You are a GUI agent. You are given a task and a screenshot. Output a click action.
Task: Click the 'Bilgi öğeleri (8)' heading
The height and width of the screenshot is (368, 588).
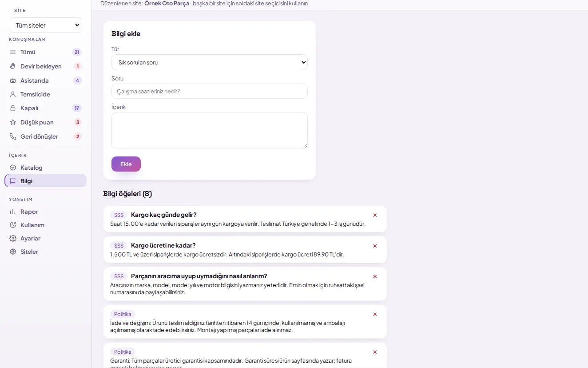pyautogui.click(x=127, y=194)
